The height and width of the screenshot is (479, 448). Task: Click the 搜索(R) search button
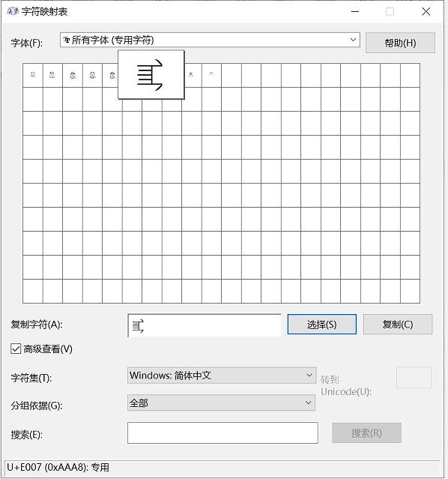[366, 433]
